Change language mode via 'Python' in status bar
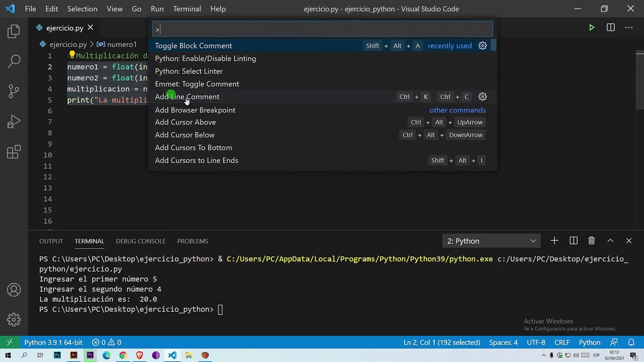This screenshot has width=644, height=362. coord(590,342)
